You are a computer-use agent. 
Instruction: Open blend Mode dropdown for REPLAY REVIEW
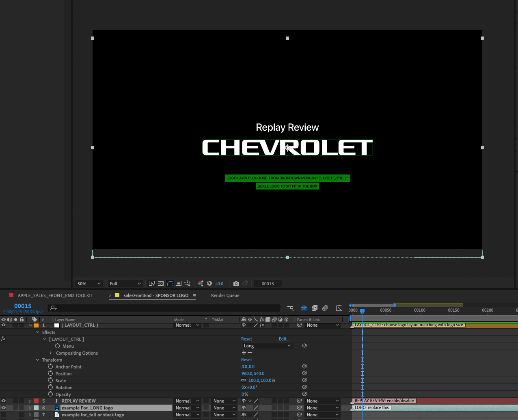pos(188,401)
